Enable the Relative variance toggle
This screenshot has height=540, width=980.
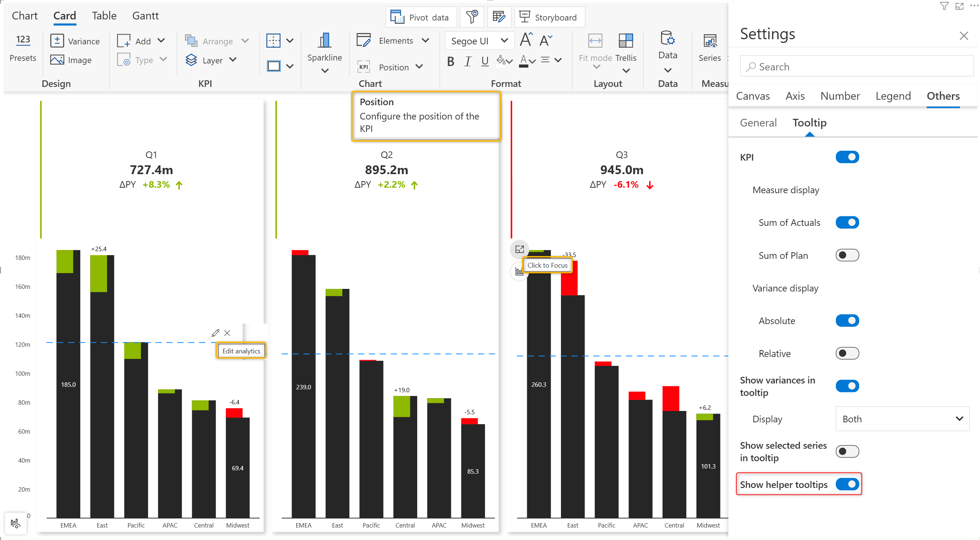847,353
